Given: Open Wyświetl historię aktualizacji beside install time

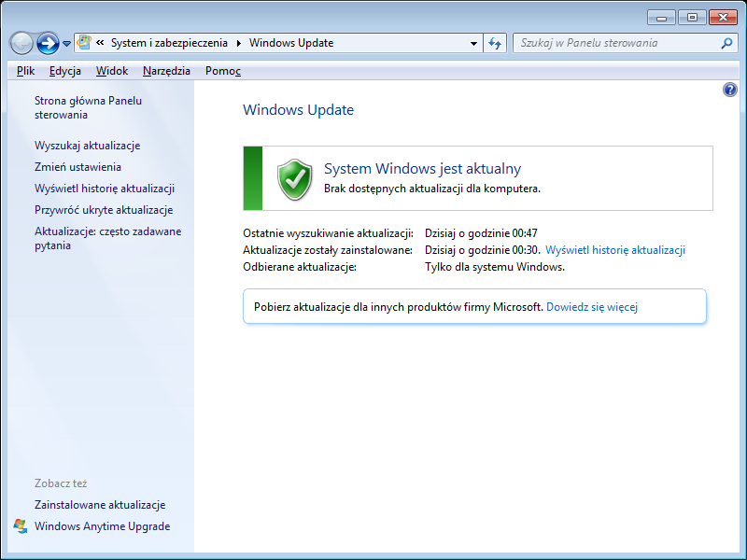Looking at the screenshot, I should 615,250.
